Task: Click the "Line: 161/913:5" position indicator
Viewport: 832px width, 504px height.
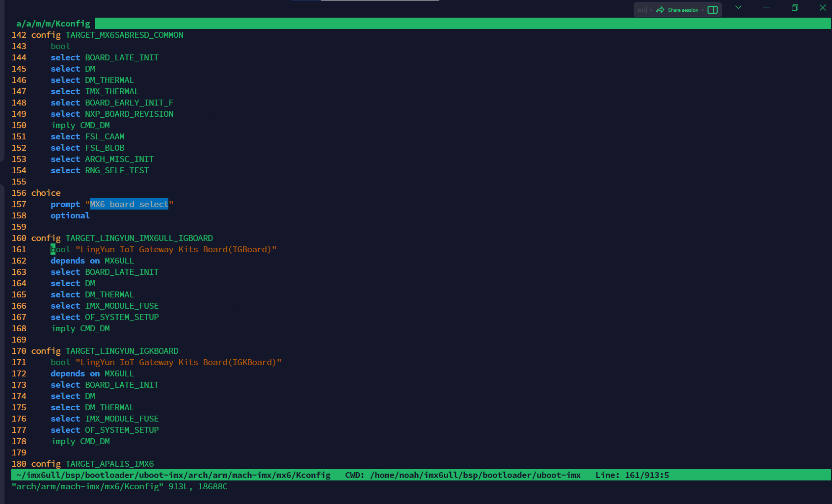Action: pyautogui.click(x=632, y=475)
